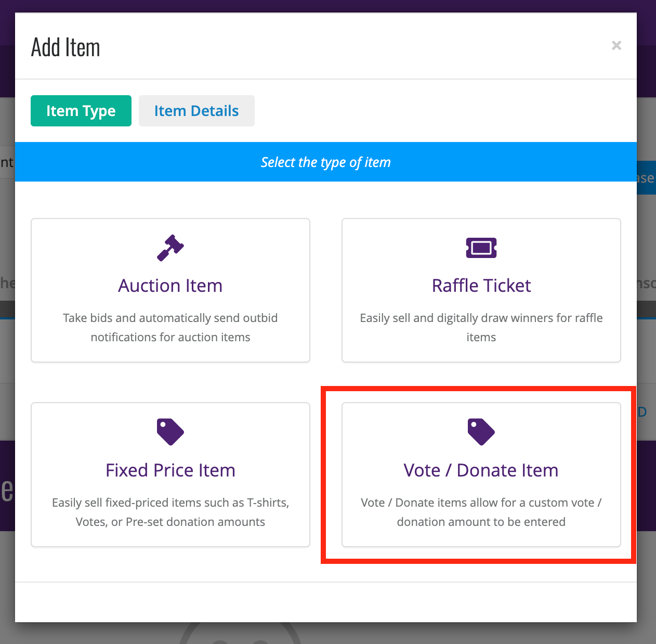The width and height of the screenshot is (656, 644).
Task: Pick the Fixed Price Item title
Action: point(170,470)
